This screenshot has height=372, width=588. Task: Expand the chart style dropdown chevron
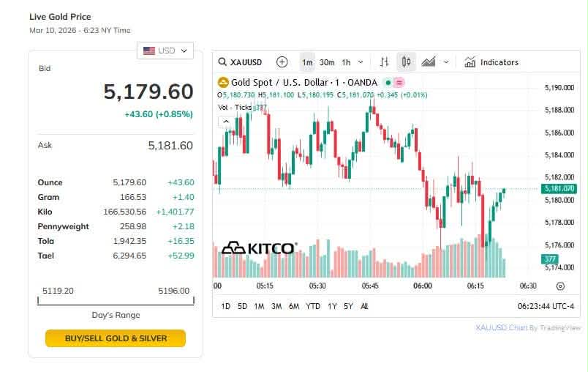446,62
